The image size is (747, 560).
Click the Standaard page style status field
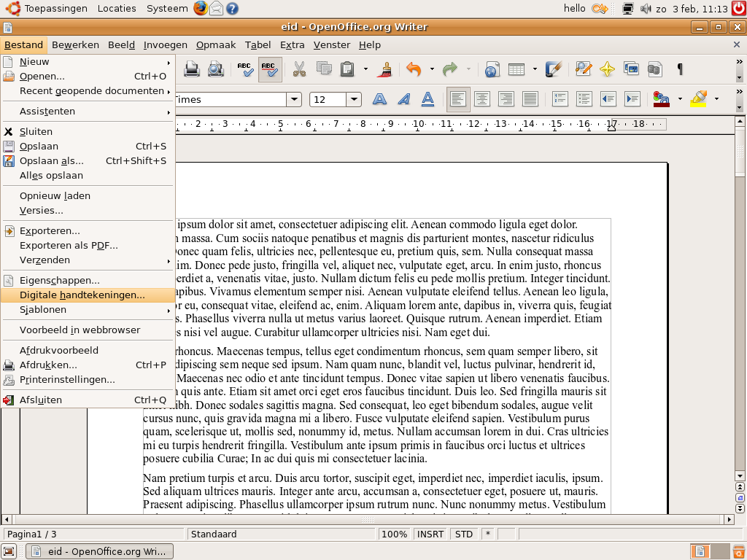click(282, 534)
